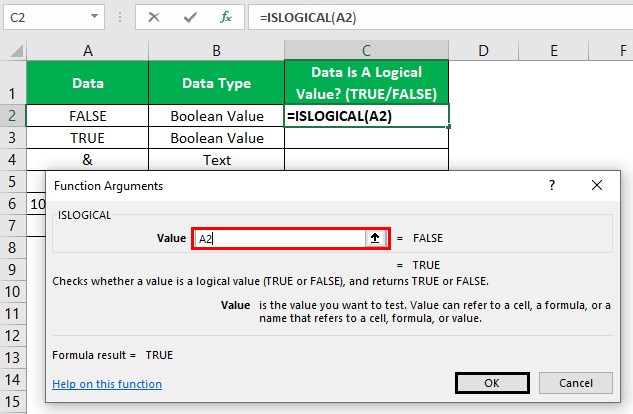Viewport: 633px width, 414px height.
Task: Click the Data Is A Logical Value header
Action: tap(366, 83)
